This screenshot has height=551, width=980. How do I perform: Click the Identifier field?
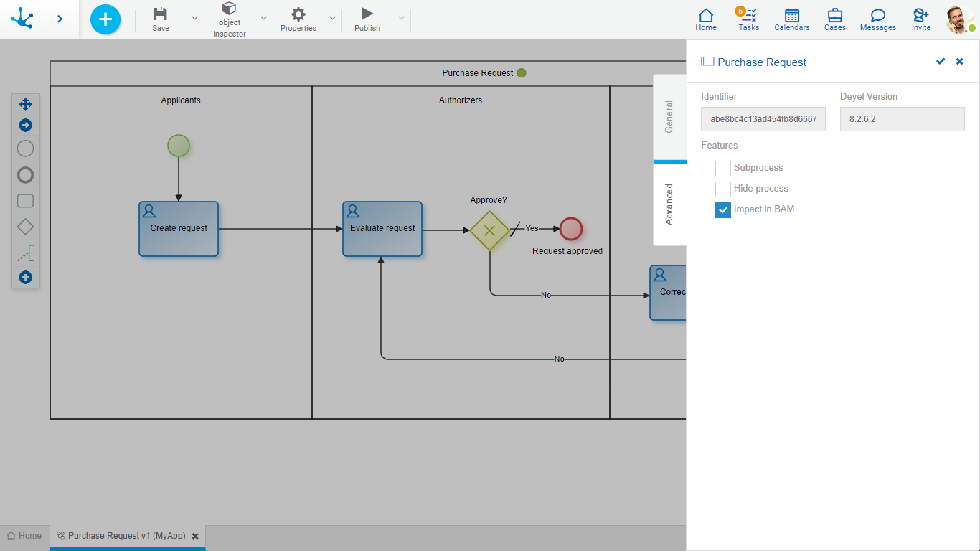pos(763,119)
